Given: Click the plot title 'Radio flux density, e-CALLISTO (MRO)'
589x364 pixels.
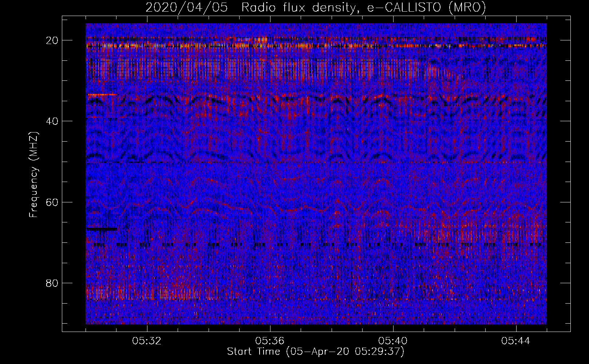Looking at the screenshot, I should tap(364, 7).
